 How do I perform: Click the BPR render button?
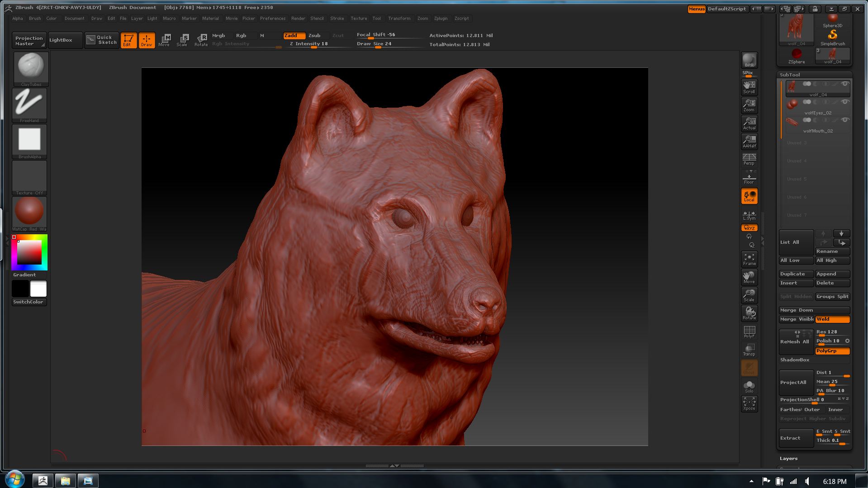tap(749, 59)
